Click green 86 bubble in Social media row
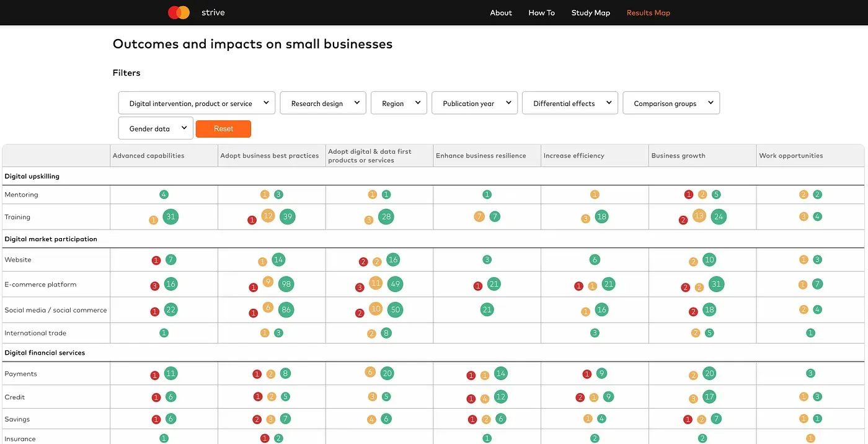Viewport: 868px width, 444px height. pos(286,309)
